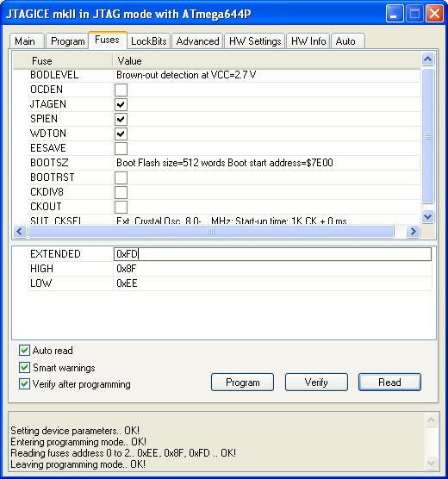Check the EESAVE fuse box
Image resolution: width=448 pixels, height=479 pixels.
[121, 148]
